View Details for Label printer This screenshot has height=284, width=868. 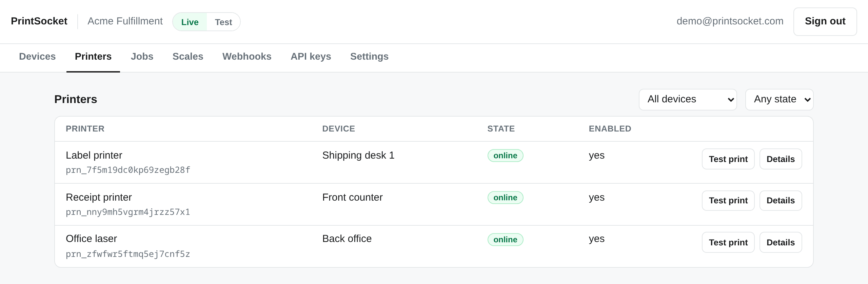(781, 159)
